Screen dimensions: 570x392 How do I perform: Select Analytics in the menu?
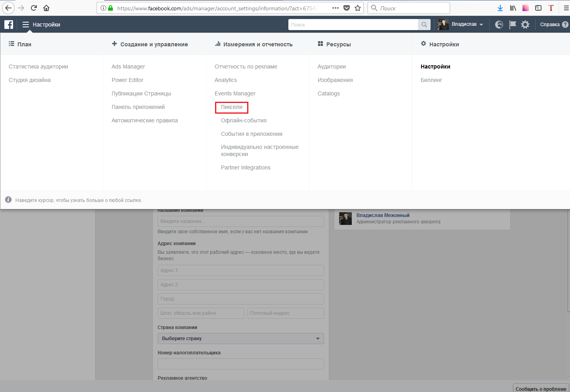(x=226, y=80)
